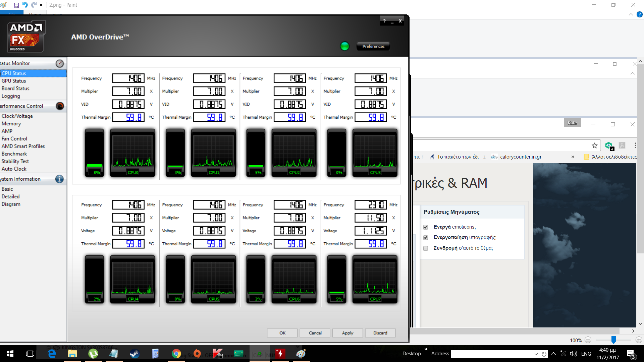Expand the Desktop toolbar chevron
644x362 pixels.
[x=426, y=349]
